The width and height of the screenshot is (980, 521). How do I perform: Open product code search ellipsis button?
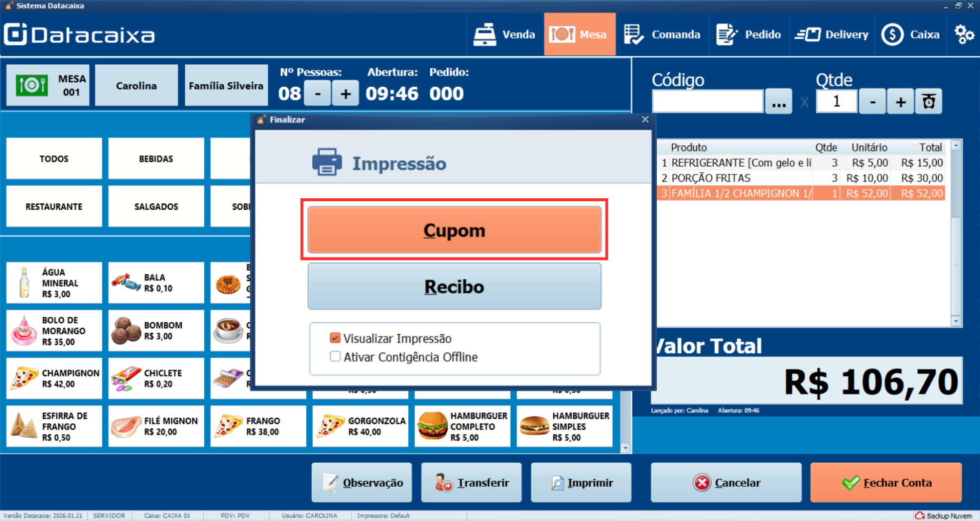pos(778,102)
